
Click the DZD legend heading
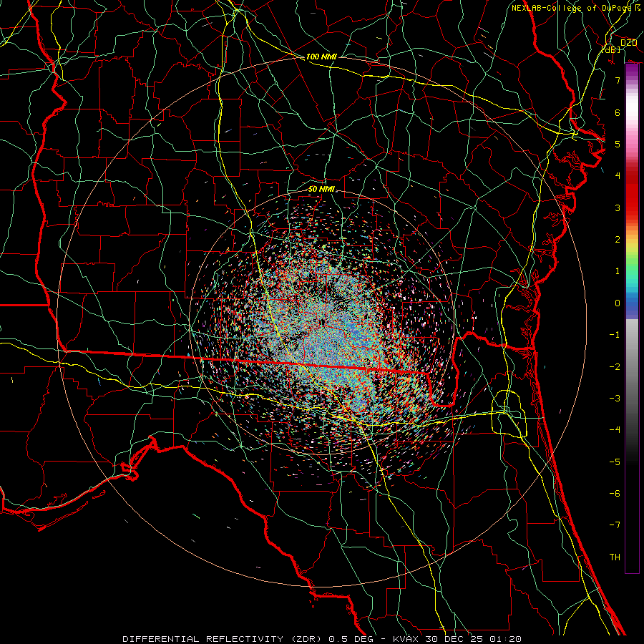point(628,43)
